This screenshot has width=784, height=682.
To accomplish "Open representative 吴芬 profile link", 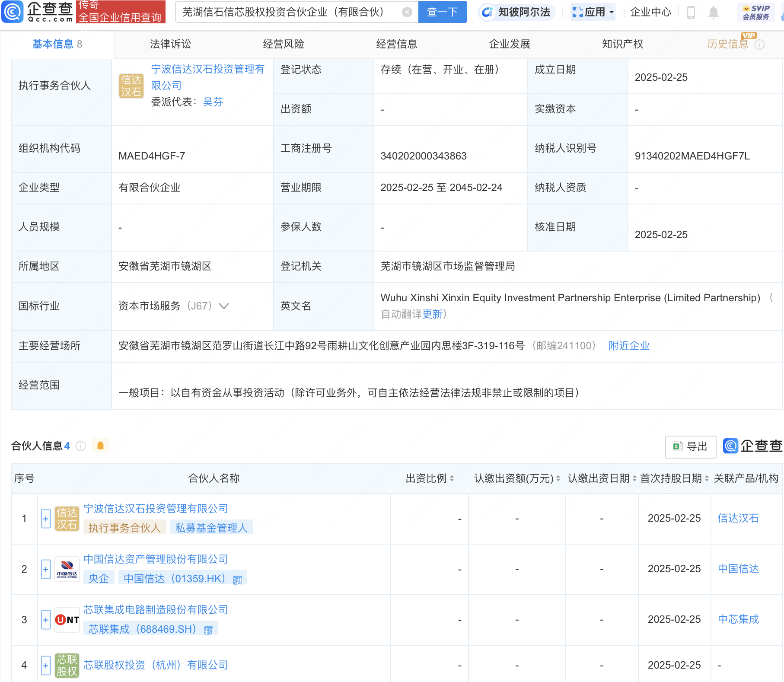I will pos(213,102).
